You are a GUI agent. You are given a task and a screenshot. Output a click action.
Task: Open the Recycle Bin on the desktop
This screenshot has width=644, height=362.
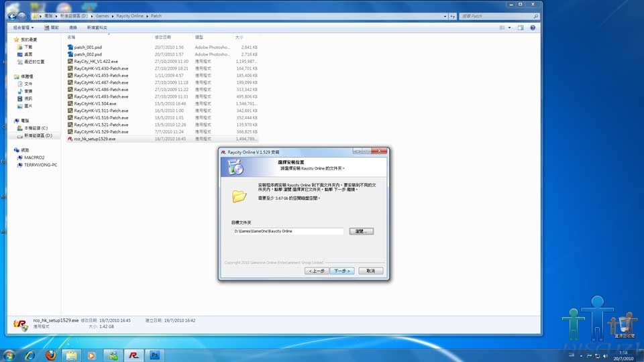pyautogui.click(x=623, y=326)
